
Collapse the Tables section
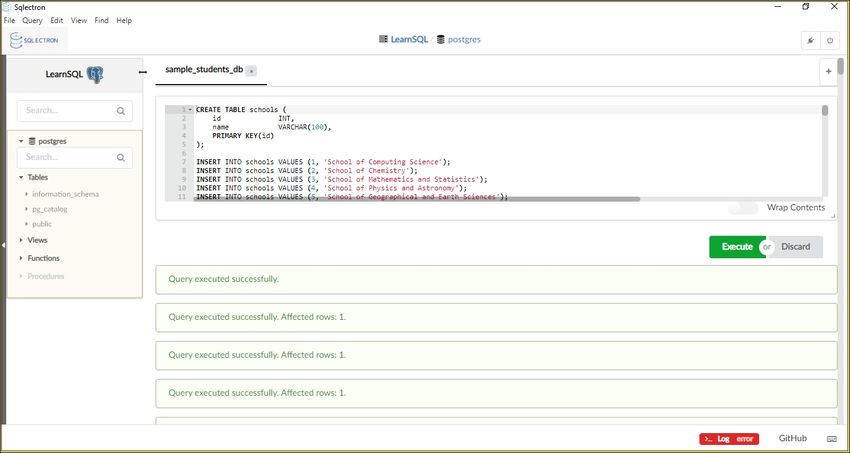[x=21, y=177]
